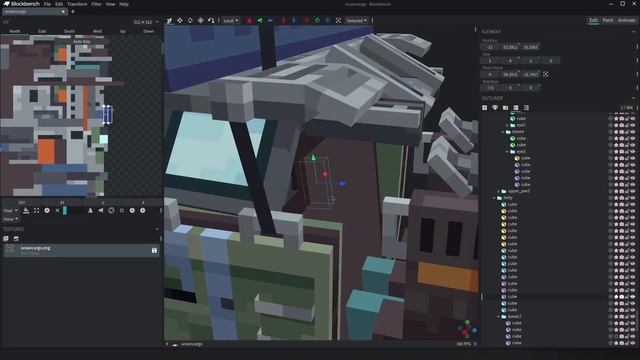Image resolution: width=640 pixels, height=360 pixels.
Task: Toggle the star icon on the bone17 row
Action: [616, 316]
